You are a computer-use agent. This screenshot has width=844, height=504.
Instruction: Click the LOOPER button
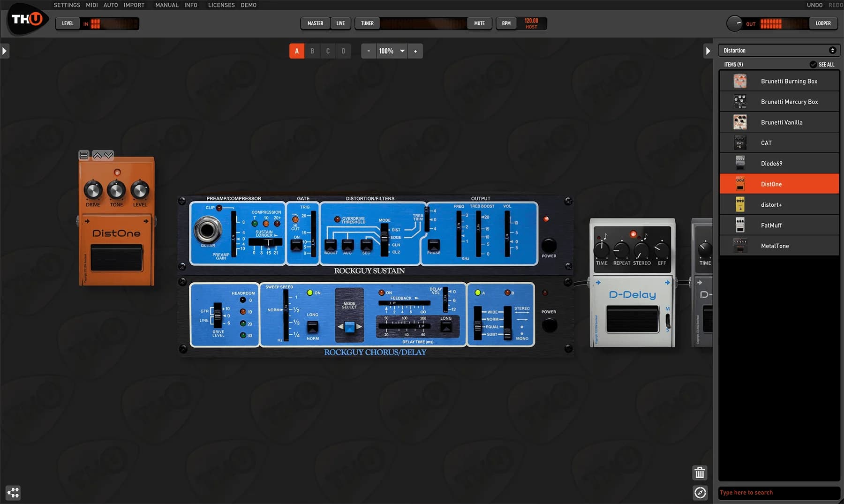[x=823, y=23]
